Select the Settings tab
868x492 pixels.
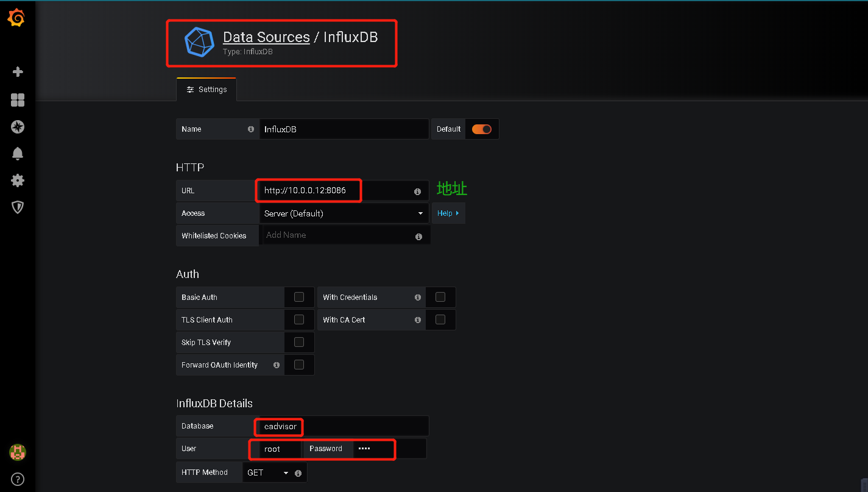206,90
